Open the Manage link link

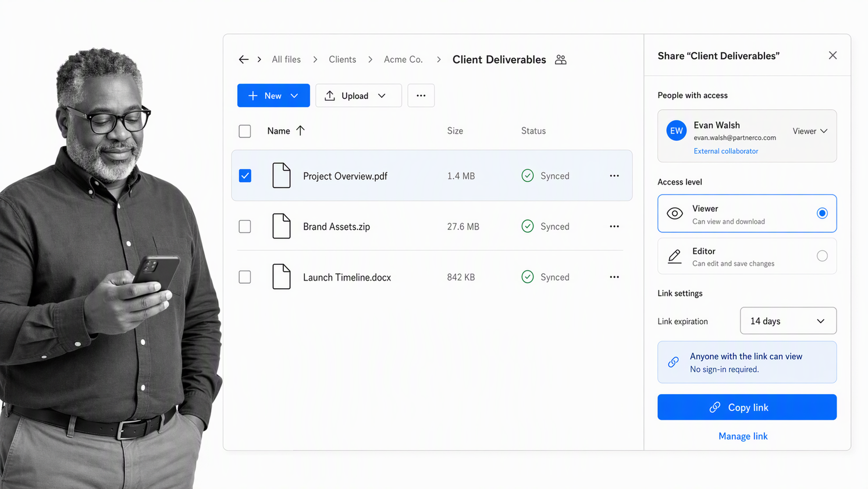tap(743, 436)
